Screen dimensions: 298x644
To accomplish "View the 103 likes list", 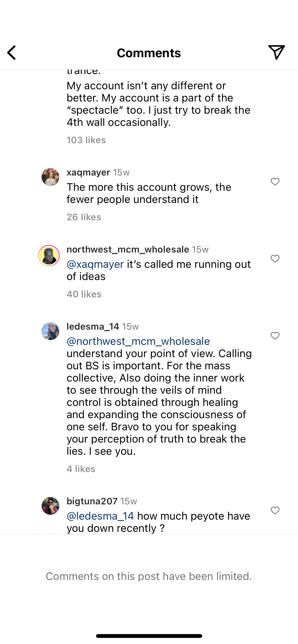I will tap(86, 140).
